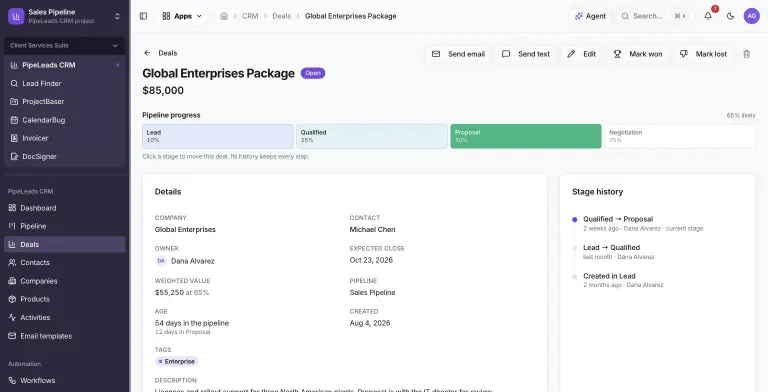Click the $85,000 deal amount
This screenshot has width=768, height=392.
[163, 91]
